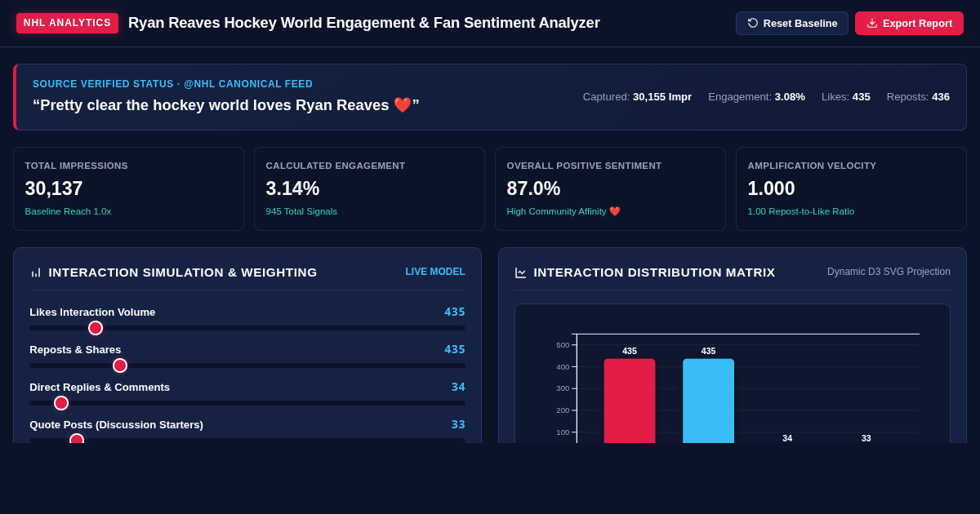Click the NHL ANALYTICS badge
The image size is (980, 514).
tap(67, 23)
